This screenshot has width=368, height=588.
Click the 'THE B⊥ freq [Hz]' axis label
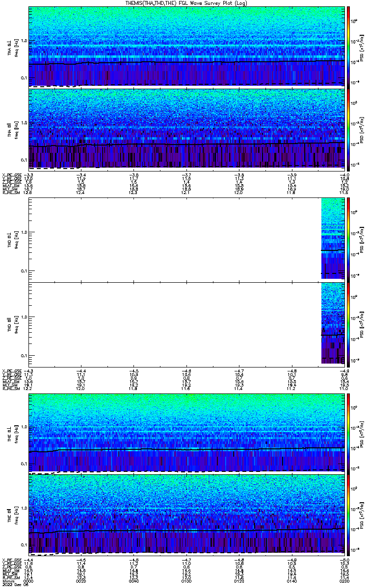coord(13,434)
